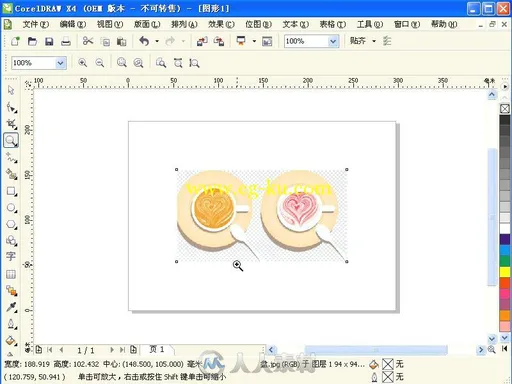This screenshot has height=384, width=512.
Task: Open the Options dialog icon
Action: (387, 41)
